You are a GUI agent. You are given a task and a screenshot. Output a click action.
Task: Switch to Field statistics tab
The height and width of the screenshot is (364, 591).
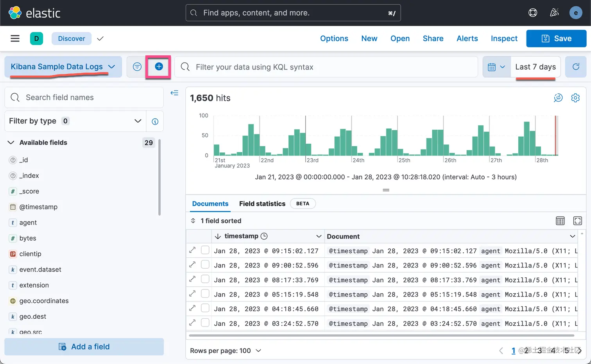pyautogui.click(x=262, y=203)
